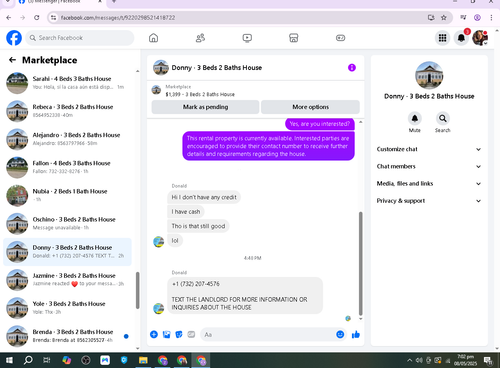The height and width of the screenshot is (368, 500).
Task: Open the Watch video icon
Action: (x=247, y=38)
